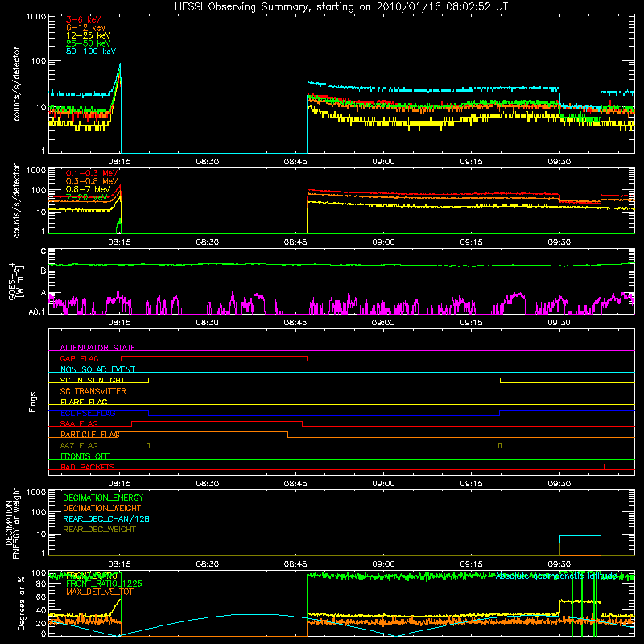Select the yellow 12-25 keV legend label

pyautogui.click(x=88, y=35)
